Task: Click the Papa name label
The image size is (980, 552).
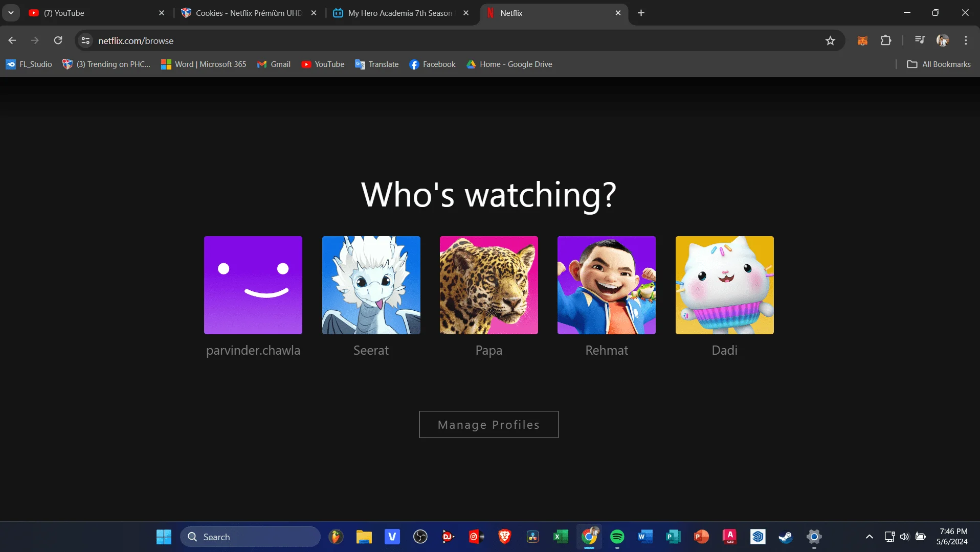Action: (x=489, y=351)
